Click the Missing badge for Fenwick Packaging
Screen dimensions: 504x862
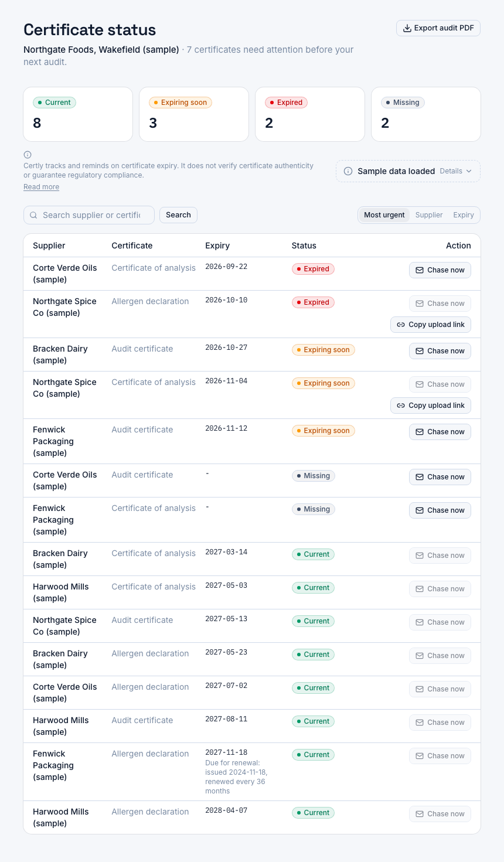pyautogui.click(x=314, y=509)
